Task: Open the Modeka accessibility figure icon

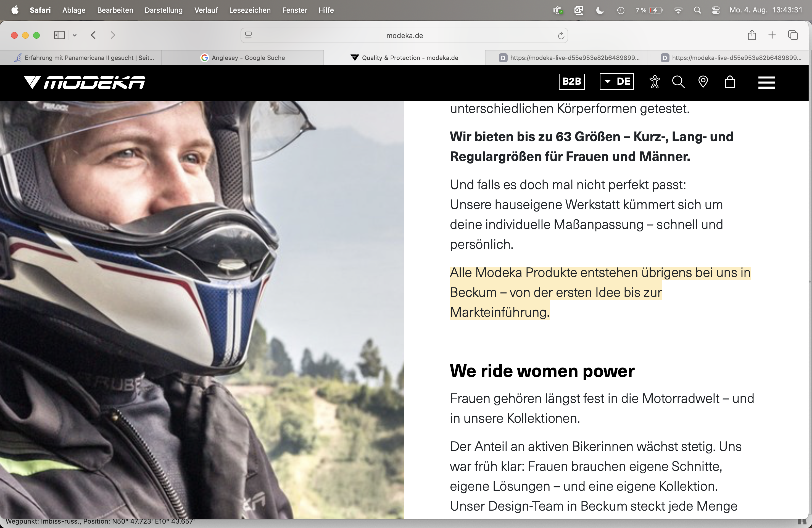Action: [654, 82]
